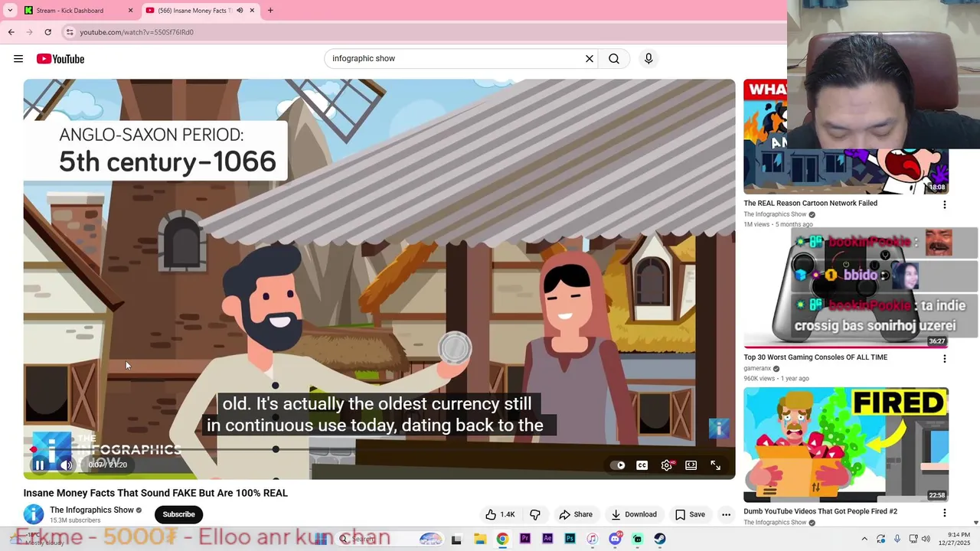This screenshot has width=980, height=551.
Task: Like the video with 1.4K likes
Action: point(500,514)
